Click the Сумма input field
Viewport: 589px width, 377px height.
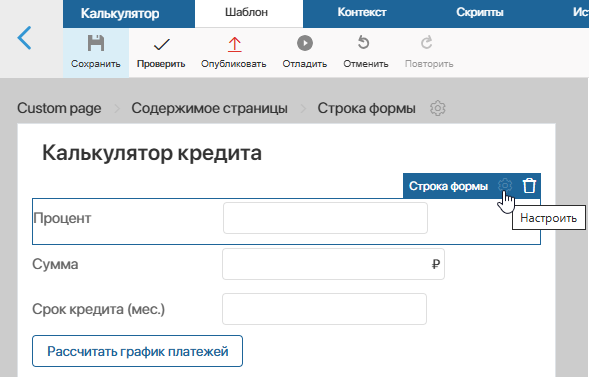[333, 264]
